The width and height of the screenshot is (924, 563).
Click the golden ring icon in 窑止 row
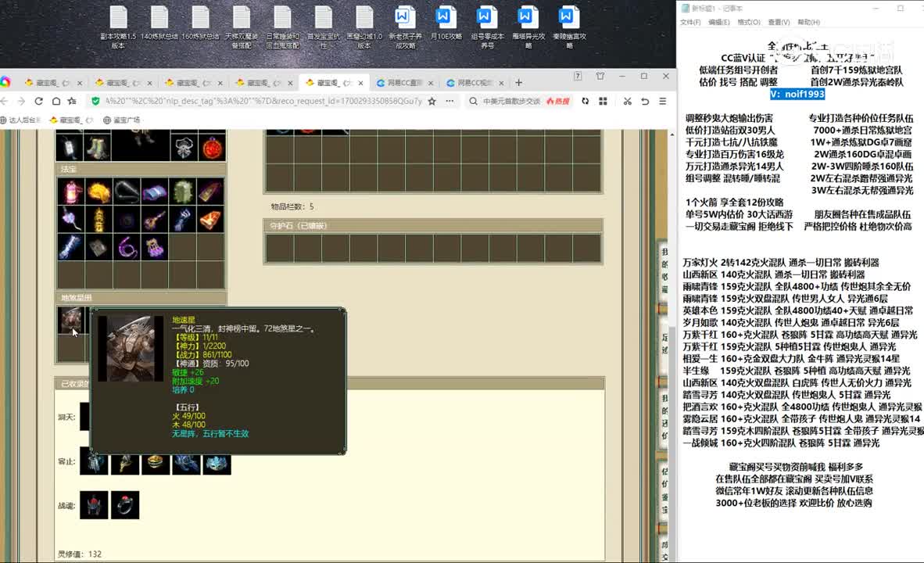(x=156, y=463)
